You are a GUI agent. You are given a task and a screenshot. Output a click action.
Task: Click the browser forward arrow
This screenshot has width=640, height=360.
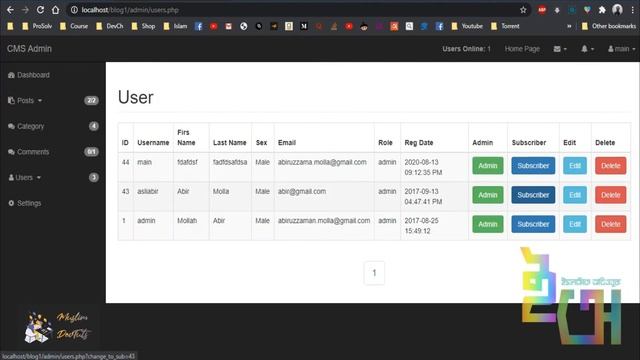[25, 10]
